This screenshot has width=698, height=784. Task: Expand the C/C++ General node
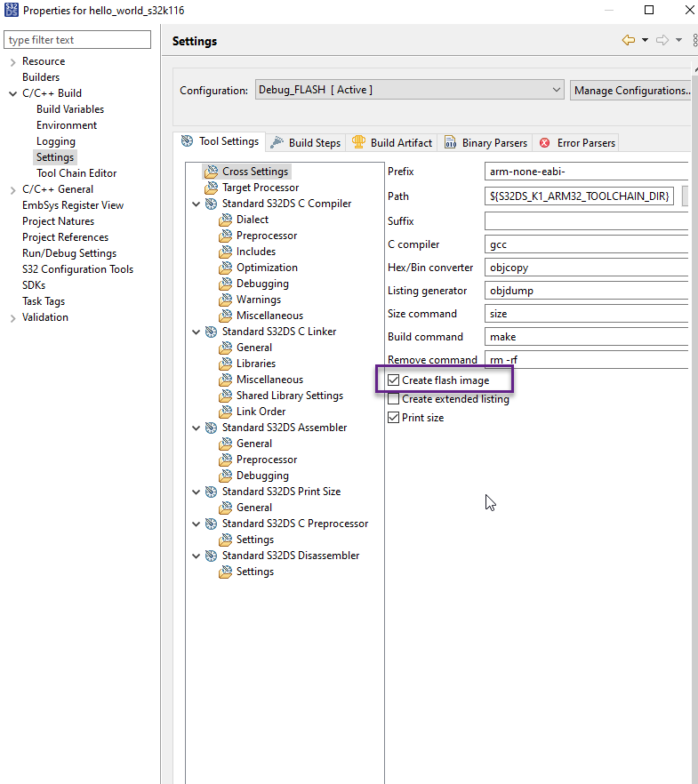click(x=13, y=190)
